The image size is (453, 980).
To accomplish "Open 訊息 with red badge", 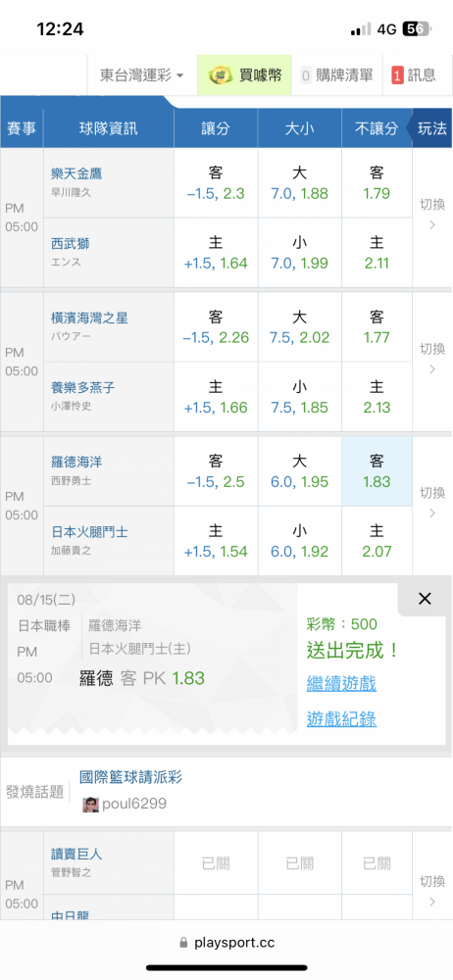I will pyautogui.click(x=414, y=75).
